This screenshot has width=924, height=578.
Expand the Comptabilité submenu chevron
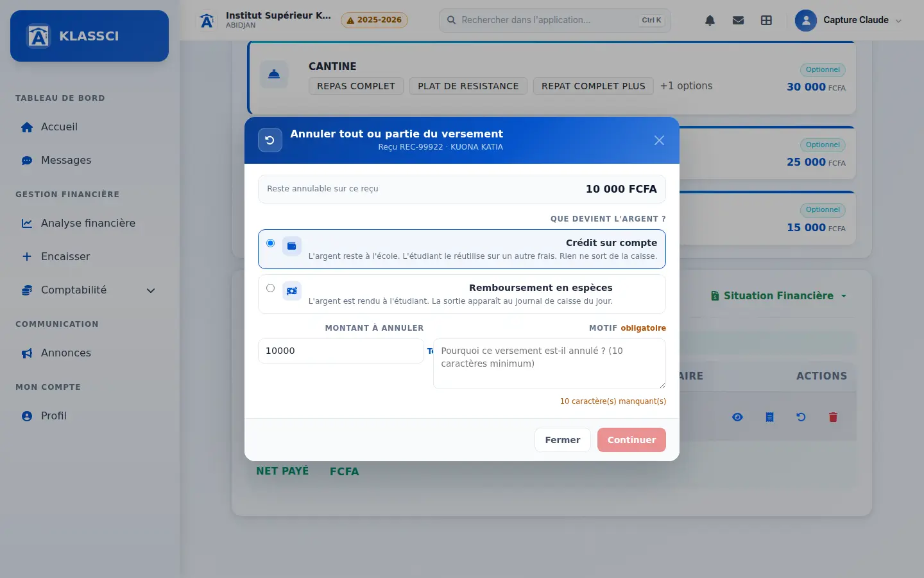(x=151, y=290)
